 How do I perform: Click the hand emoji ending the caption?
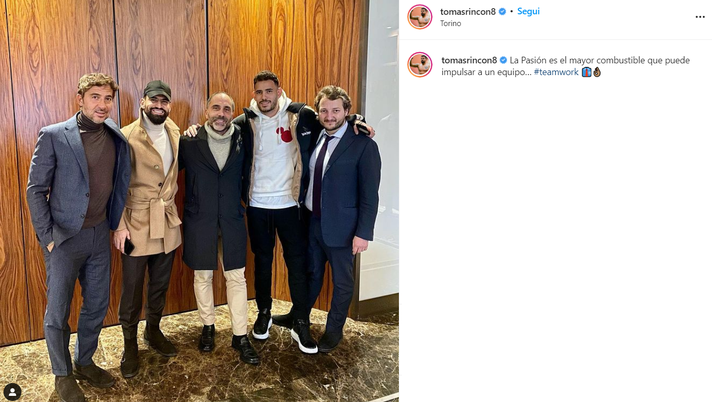[x=597, y=72]
